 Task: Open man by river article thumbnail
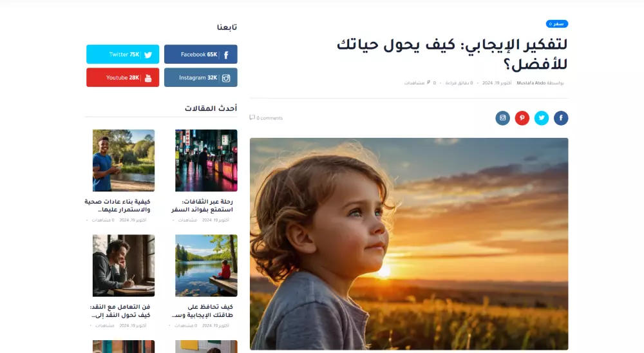[x=124, y=160]
